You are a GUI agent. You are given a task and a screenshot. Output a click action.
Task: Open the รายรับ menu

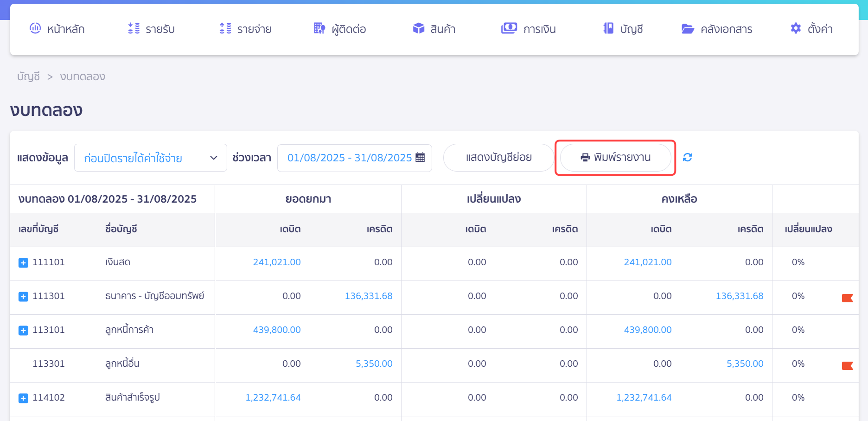152,29
